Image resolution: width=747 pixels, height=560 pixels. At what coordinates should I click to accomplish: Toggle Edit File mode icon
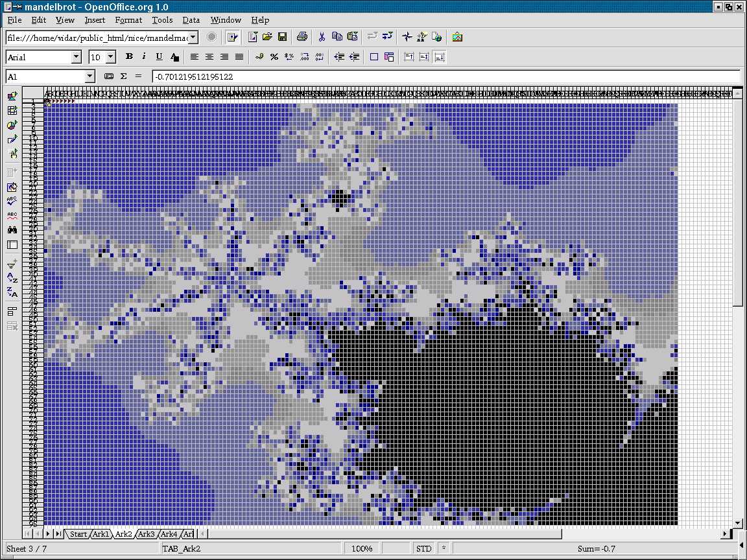[x=233, y=37]
